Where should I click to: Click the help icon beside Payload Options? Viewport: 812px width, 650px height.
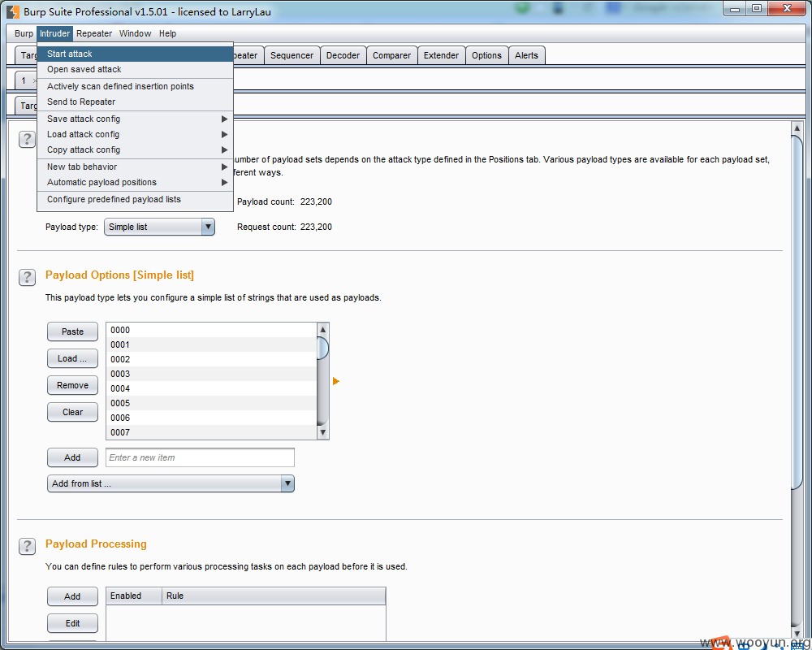coord(27,277)
